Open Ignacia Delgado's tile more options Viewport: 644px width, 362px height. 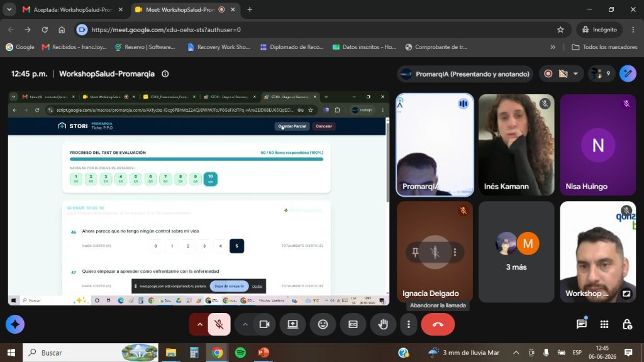pos(455,252)
